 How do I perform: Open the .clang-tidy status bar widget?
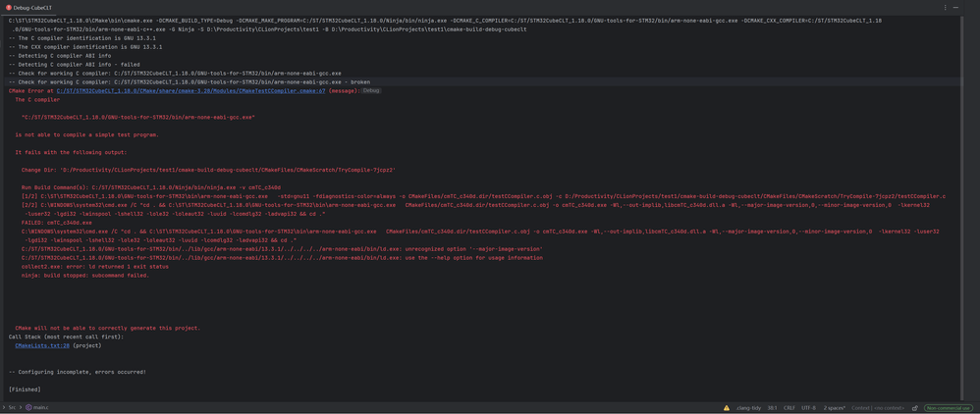coord(748,407)
